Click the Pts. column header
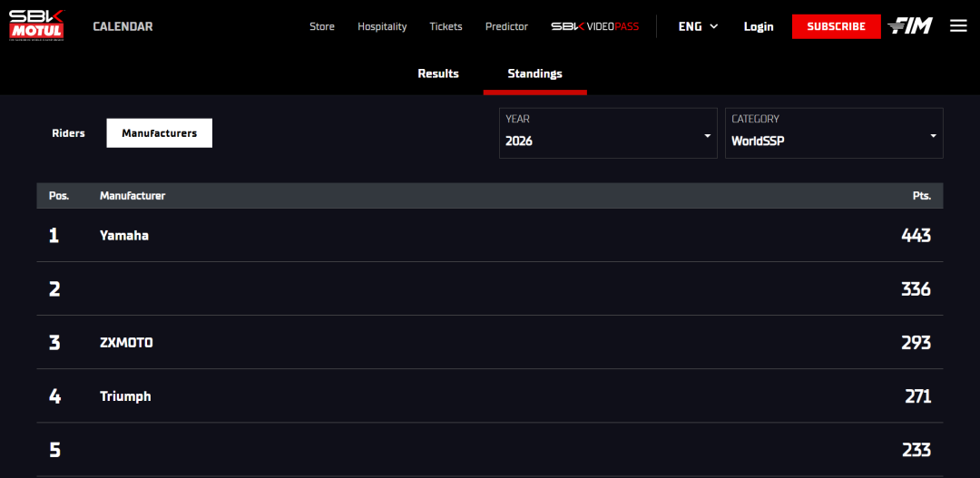The width and height of the screenshot is (980, 478). click(x=921, y=196)
